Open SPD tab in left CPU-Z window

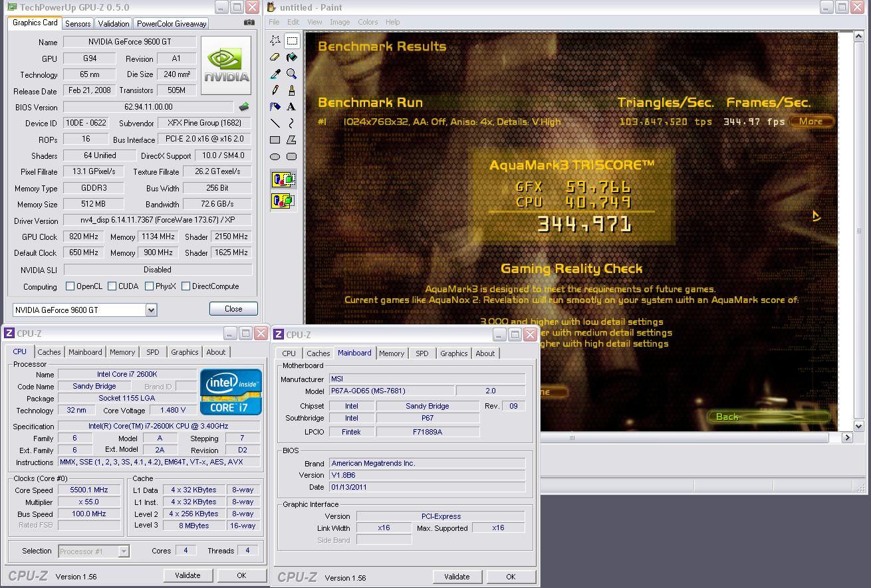pyautogui.click(x=153, y=352)
